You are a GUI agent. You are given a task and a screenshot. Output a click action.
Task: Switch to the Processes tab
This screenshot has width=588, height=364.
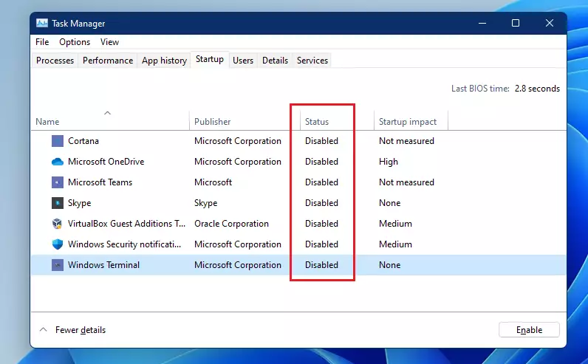tap(55, 61)
